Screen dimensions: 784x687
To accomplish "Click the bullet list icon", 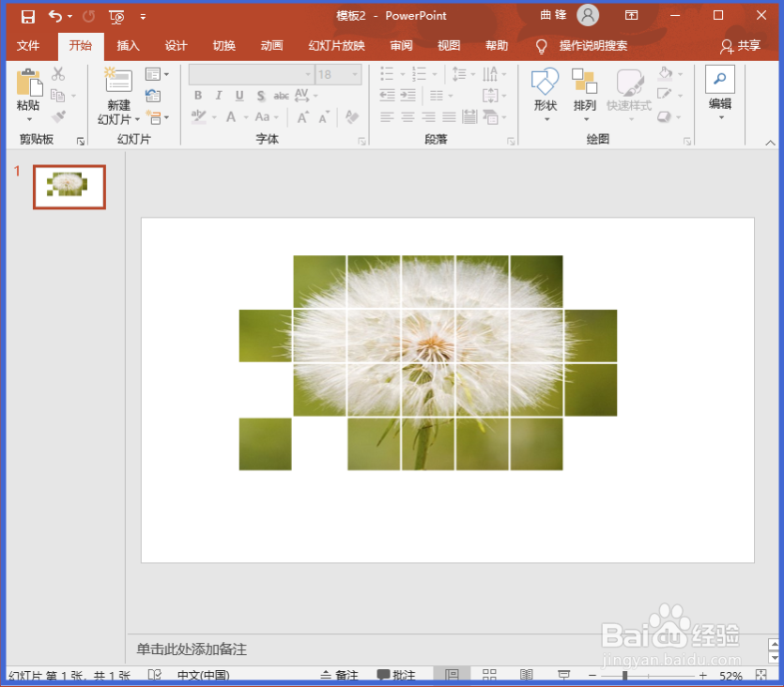I will (387, 74).
